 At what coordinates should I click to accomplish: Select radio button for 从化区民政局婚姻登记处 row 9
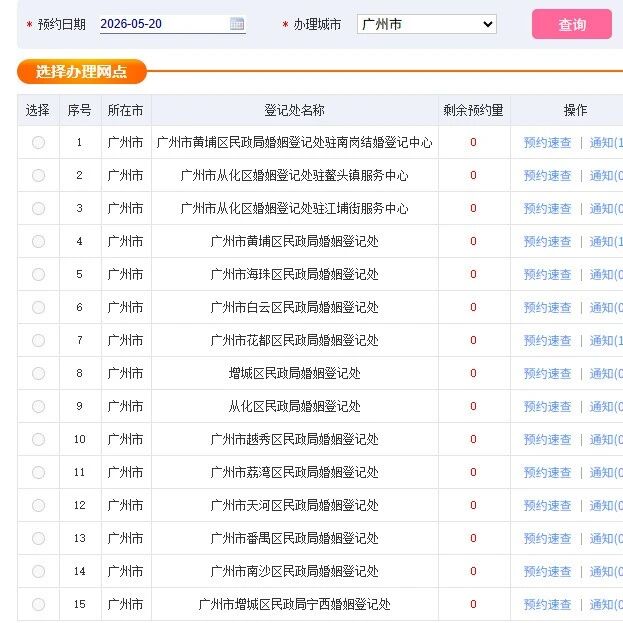(x=39, y=406)
